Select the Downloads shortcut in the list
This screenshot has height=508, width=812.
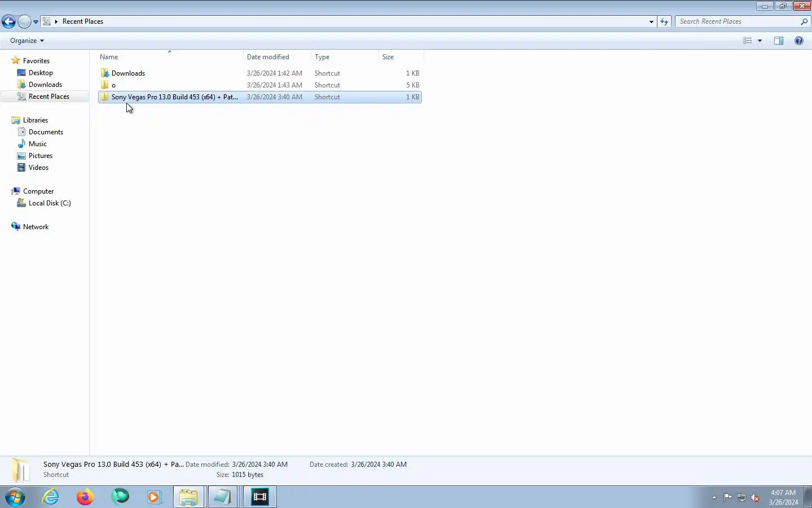(x=260, y=73)
